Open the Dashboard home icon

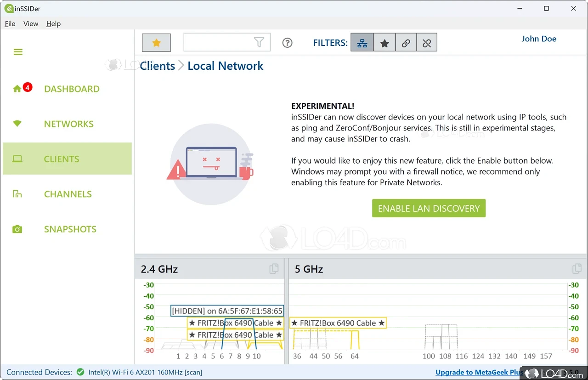point(17,89)
